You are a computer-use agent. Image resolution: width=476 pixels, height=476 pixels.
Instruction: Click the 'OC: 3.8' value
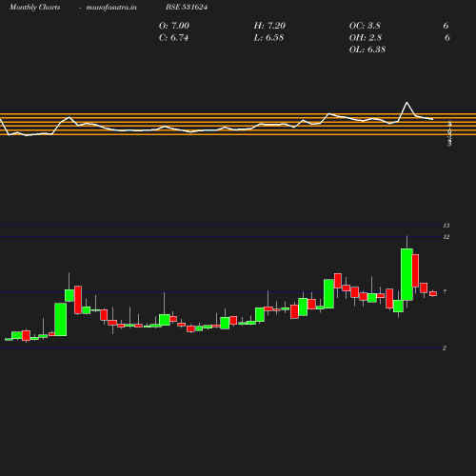(x=365, y=26)
